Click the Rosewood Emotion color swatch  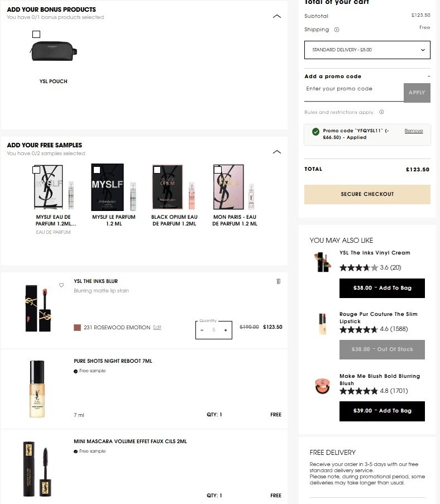[77, 328]
